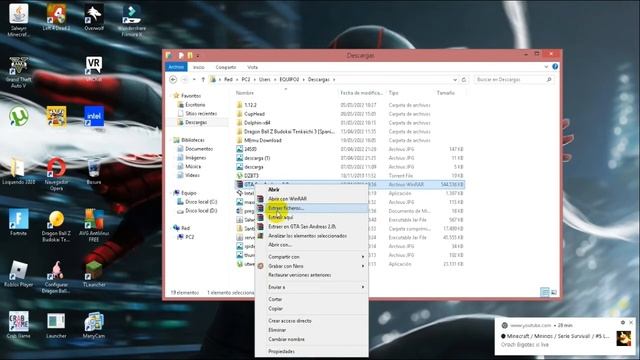This screenshot has width=640, height=360.
Task: Open Dragon Ball Z Budokai desktop icon
Action: [x=56, y=226]
